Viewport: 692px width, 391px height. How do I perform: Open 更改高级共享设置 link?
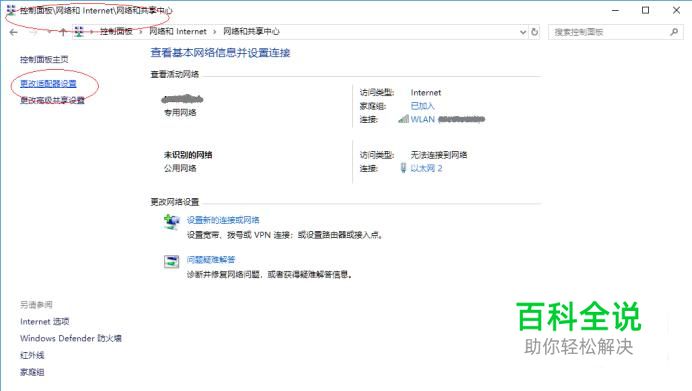coord(52,100)
